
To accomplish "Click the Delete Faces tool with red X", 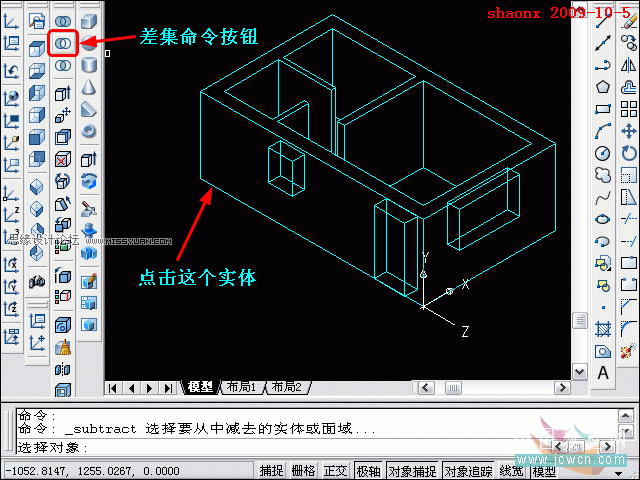I will [x=63, y=159].
